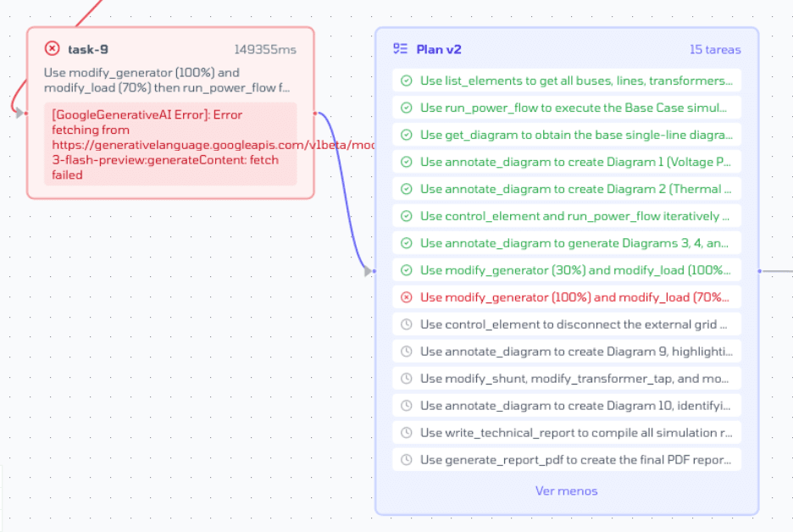
Task: Collapse the list with Ver menos
Action: [x=566, y=491]
